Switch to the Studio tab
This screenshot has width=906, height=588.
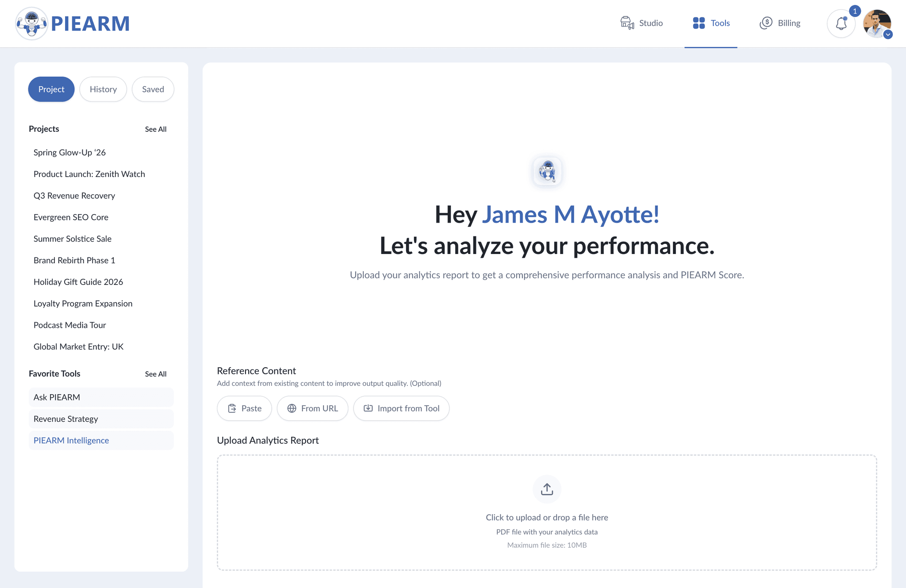tap(641, 23)
